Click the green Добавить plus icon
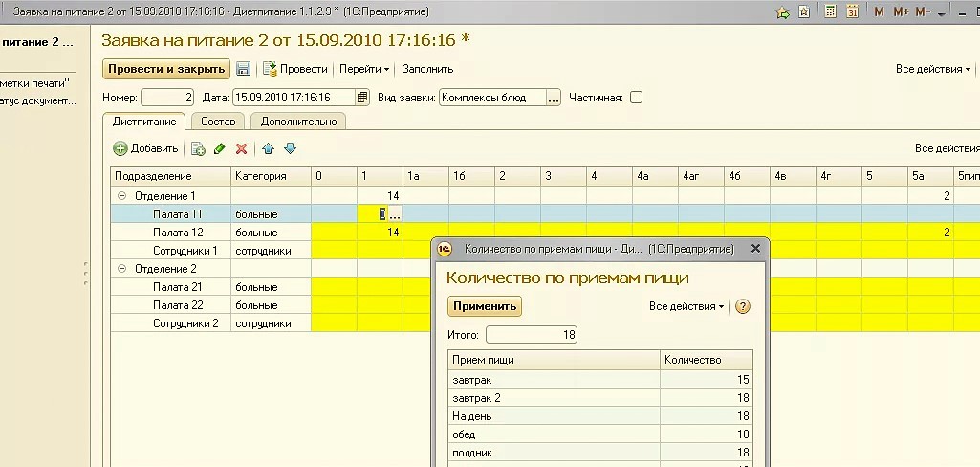Image resolution: width=980 pixels, height=467 pixels. tap(120, 148)
